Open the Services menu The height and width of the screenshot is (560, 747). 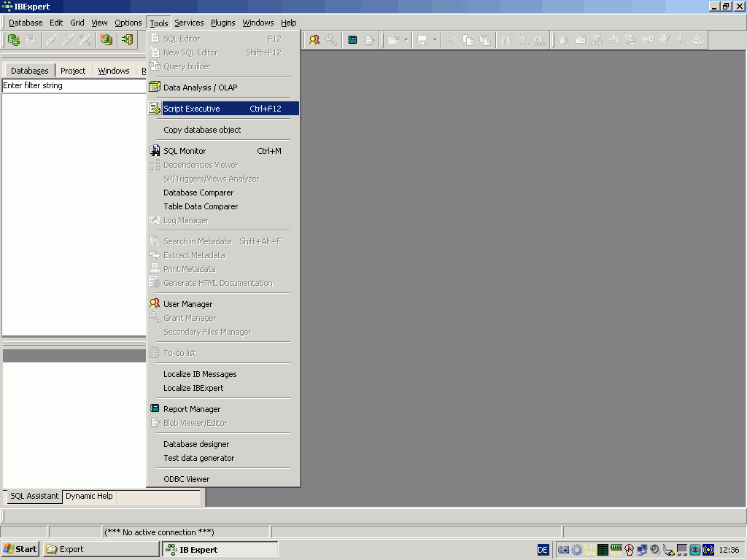(189, 23)
